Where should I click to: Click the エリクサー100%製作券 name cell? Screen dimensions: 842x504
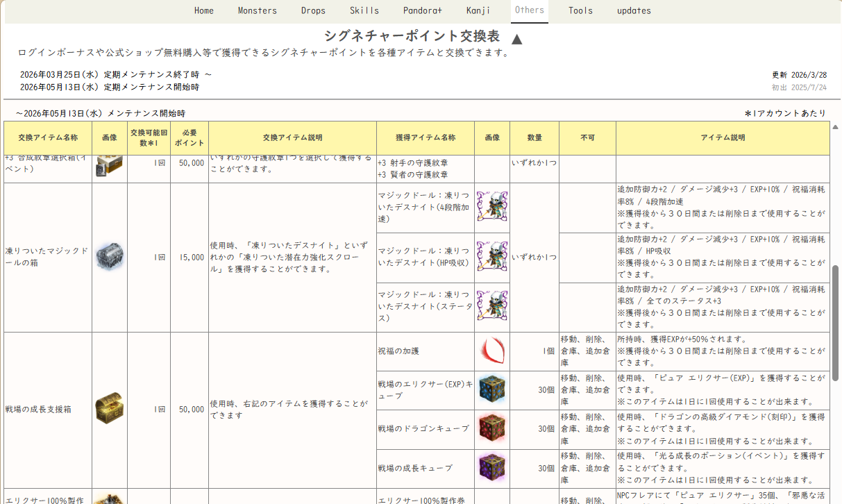(426, 496)
